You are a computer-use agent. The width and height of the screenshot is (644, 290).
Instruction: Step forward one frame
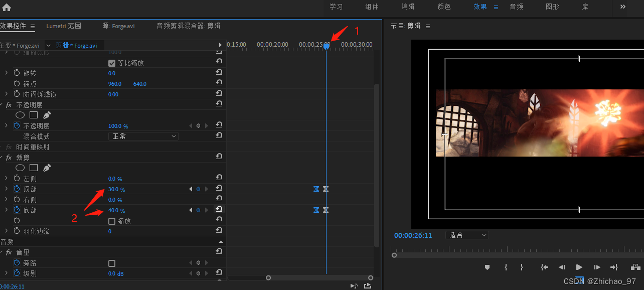[597, 267]
